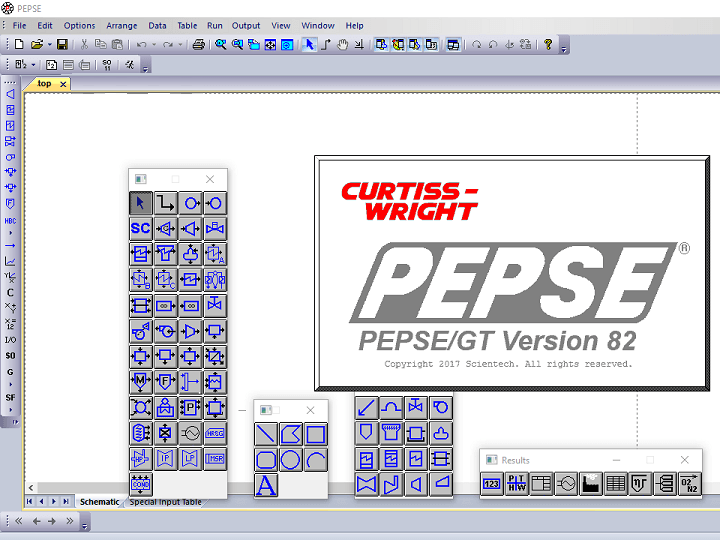Screen dimensions: 720x540
Task: Select the rectangle drawing tool
Action: [x=315, y=434]
